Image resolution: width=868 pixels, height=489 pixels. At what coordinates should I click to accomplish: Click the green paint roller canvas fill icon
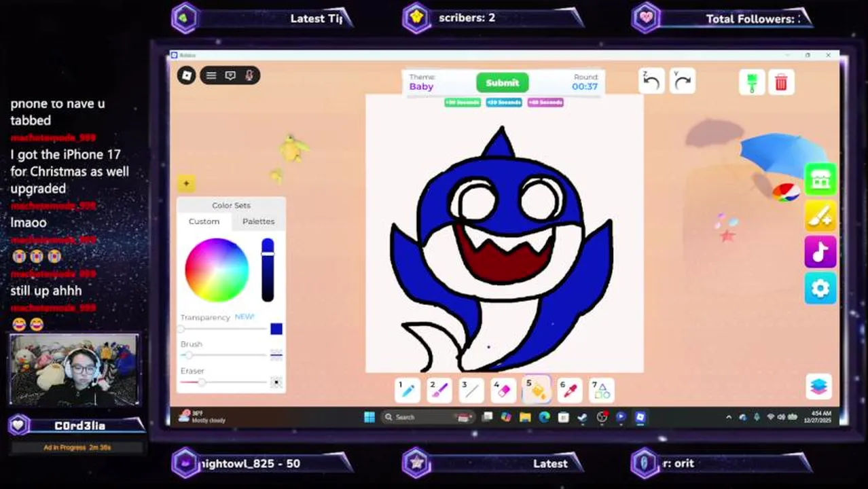[752, 82]
